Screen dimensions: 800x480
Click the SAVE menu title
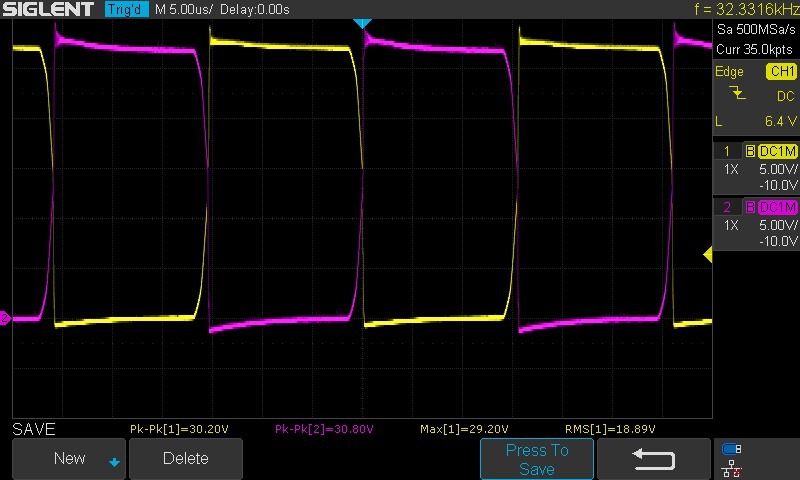34,429
